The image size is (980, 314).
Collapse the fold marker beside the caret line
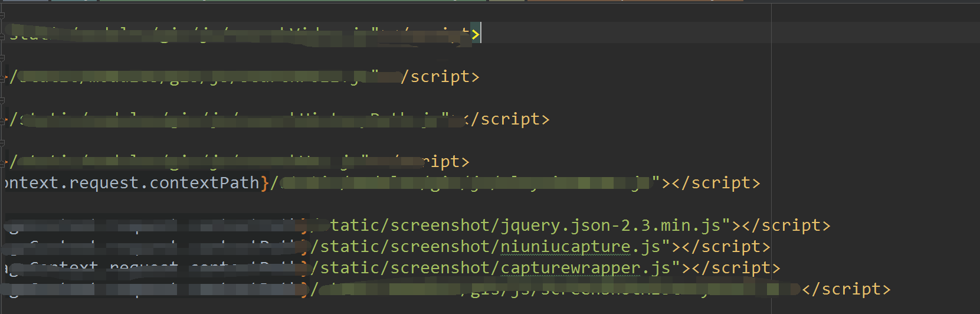click(x=2, y=35)
